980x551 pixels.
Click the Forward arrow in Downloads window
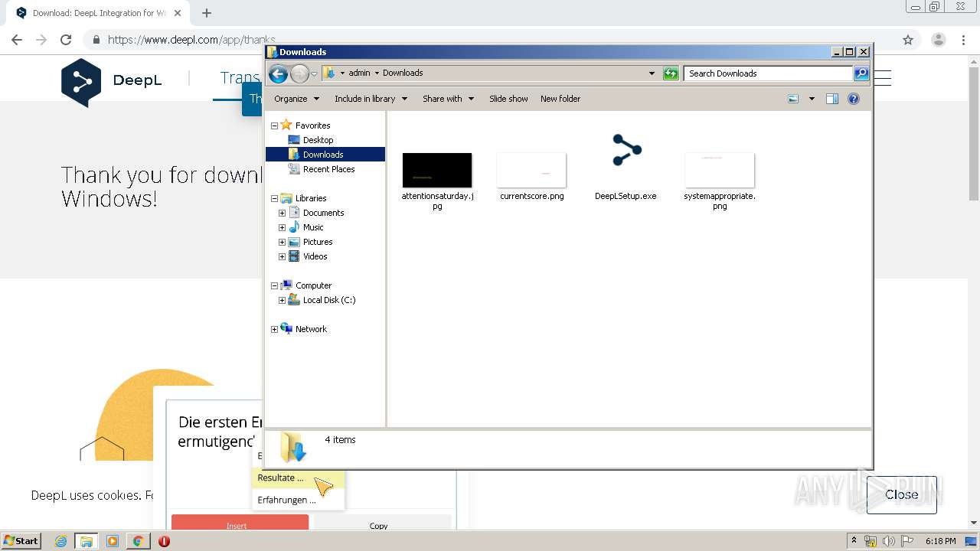299,73
